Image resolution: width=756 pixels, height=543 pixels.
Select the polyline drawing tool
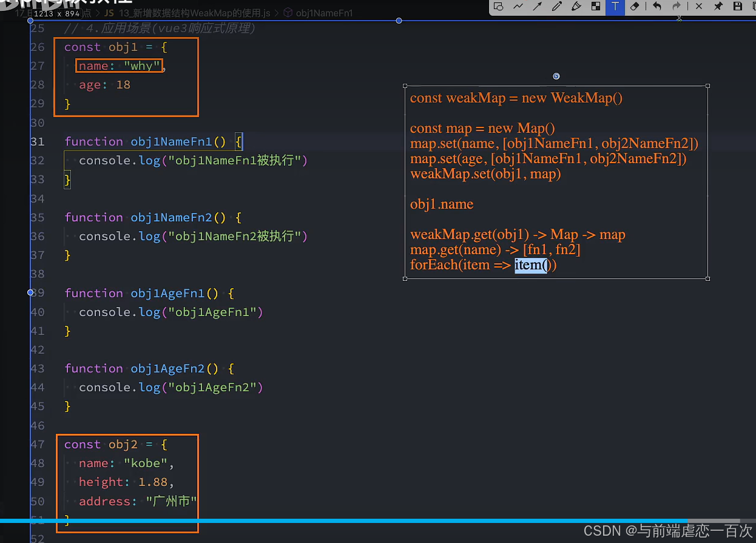pos(518,7)
